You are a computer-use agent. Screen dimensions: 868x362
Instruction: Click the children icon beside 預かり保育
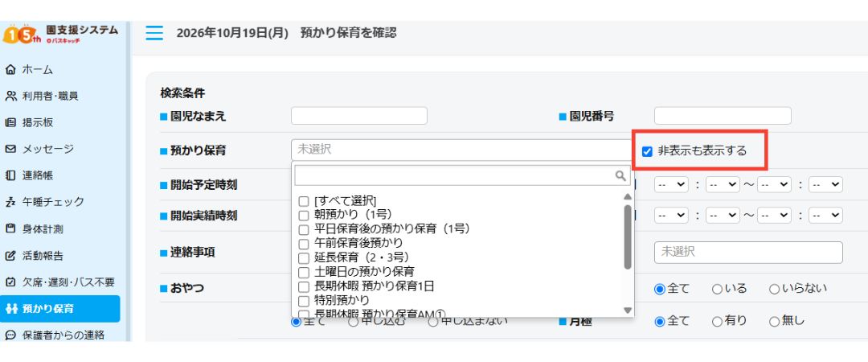[x=10, y=309]
